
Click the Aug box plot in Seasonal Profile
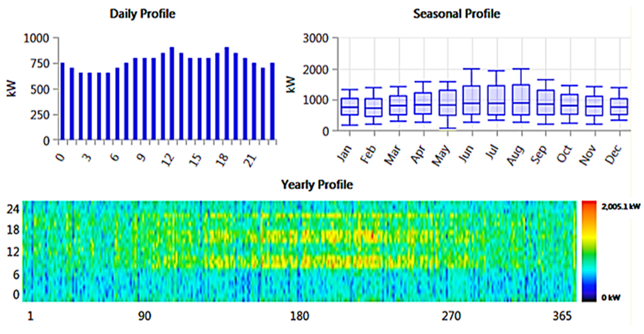[521, 96]
